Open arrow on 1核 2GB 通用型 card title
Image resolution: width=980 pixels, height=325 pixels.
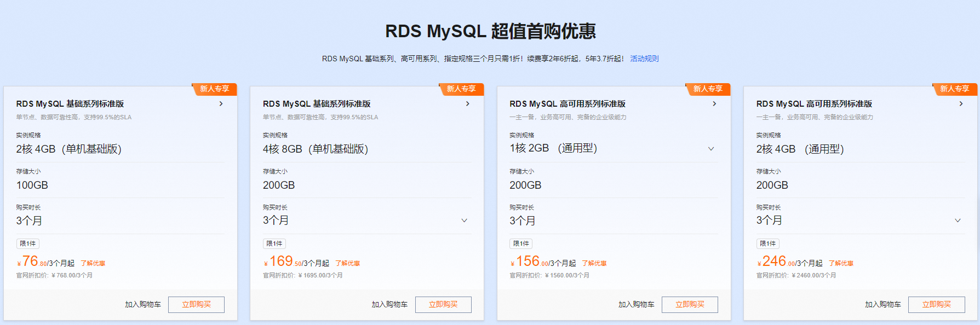coord(714,103)
